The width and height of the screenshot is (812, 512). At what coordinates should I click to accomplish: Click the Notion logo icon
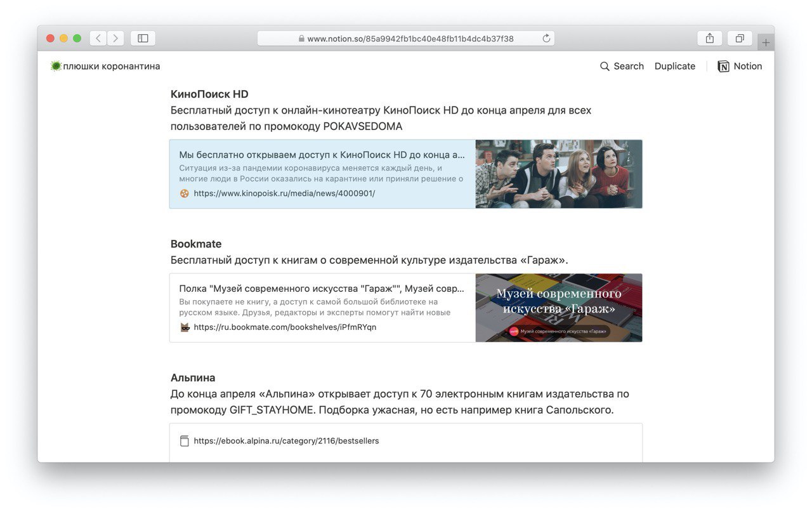pos(723,66)
